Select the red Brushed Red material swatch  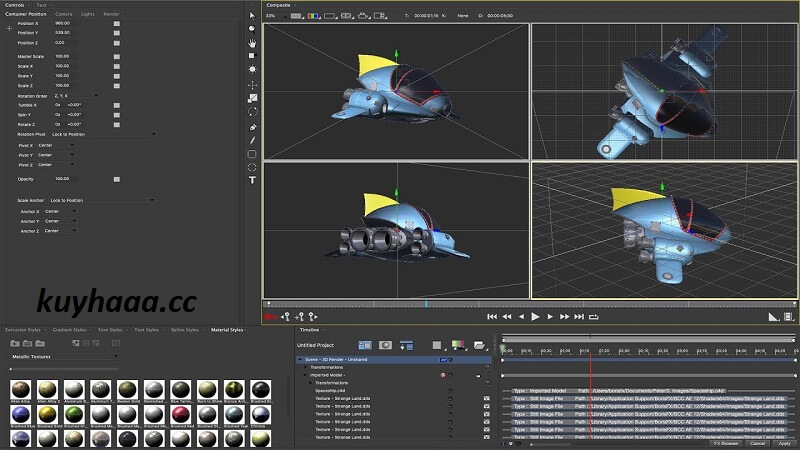click(181, 414)
